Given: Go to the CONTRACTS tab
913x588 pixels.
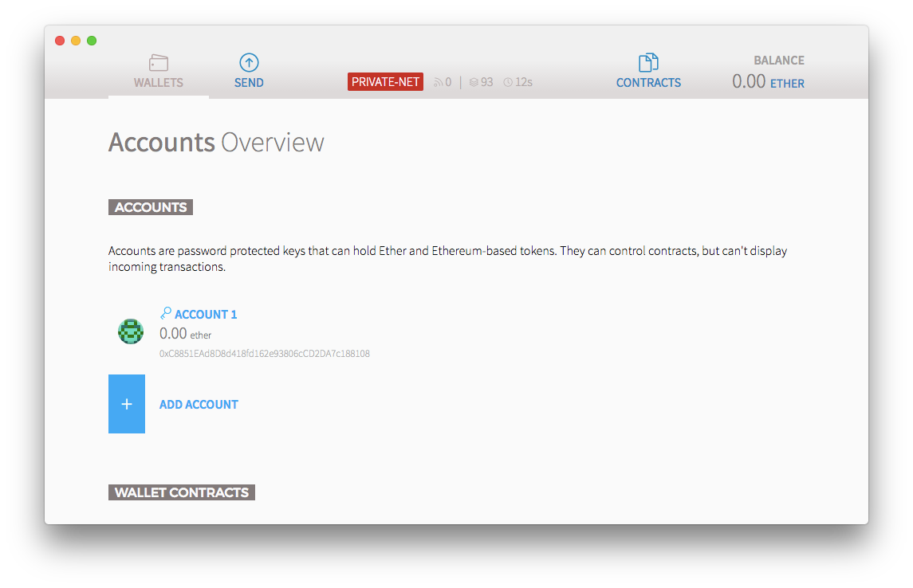Looking at the screenshot, I should [x=648, y=82].
